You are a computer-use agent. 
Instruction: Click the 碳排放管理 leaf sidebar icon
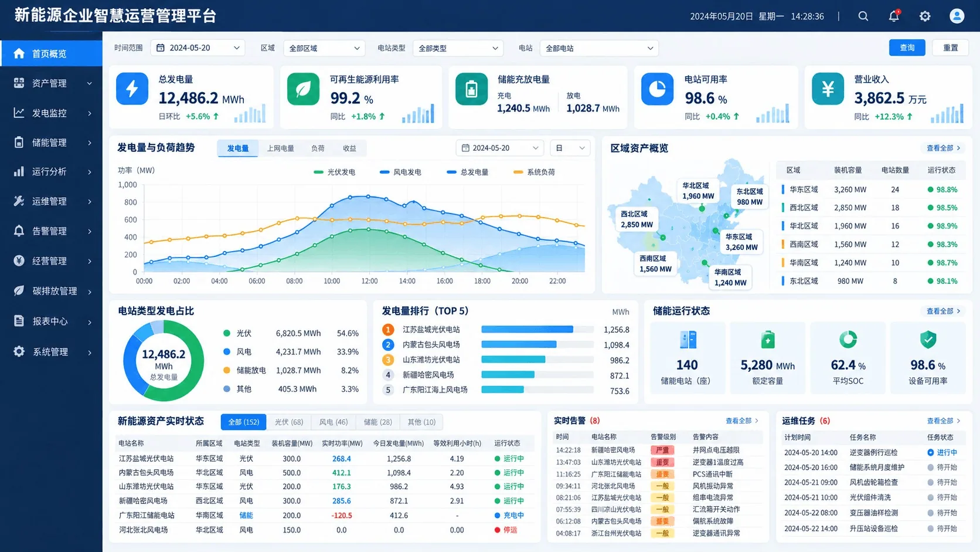click(19, 290)
